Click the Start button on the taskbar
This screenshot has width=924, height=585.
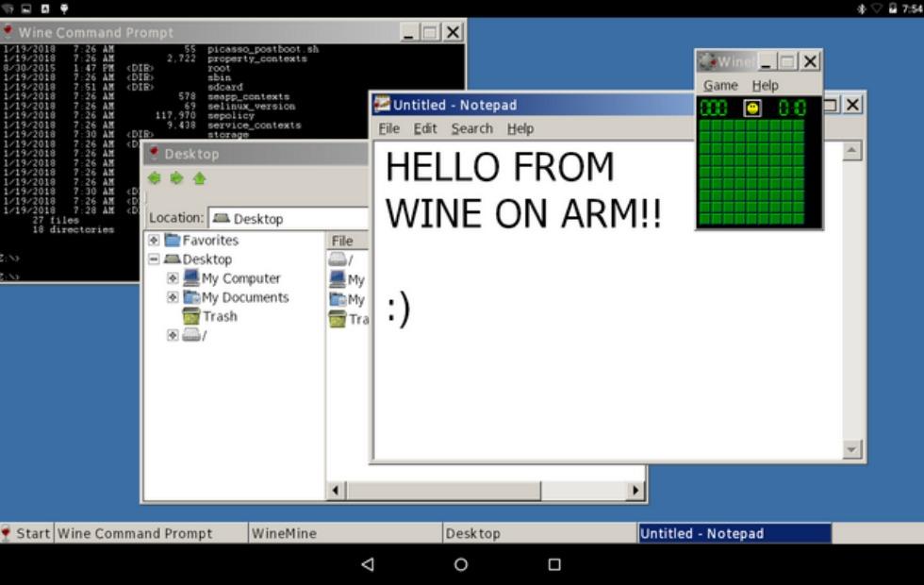[27, 533]
